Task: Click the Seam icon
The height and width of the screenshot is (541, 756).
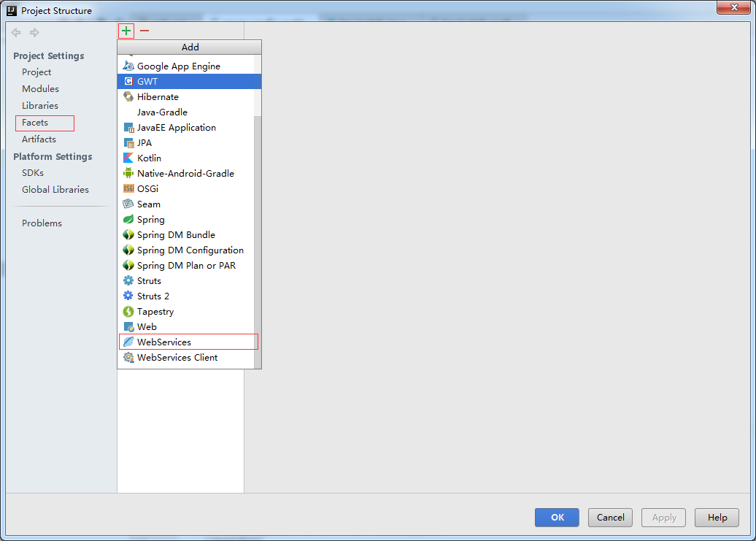Action: [128, 204]
